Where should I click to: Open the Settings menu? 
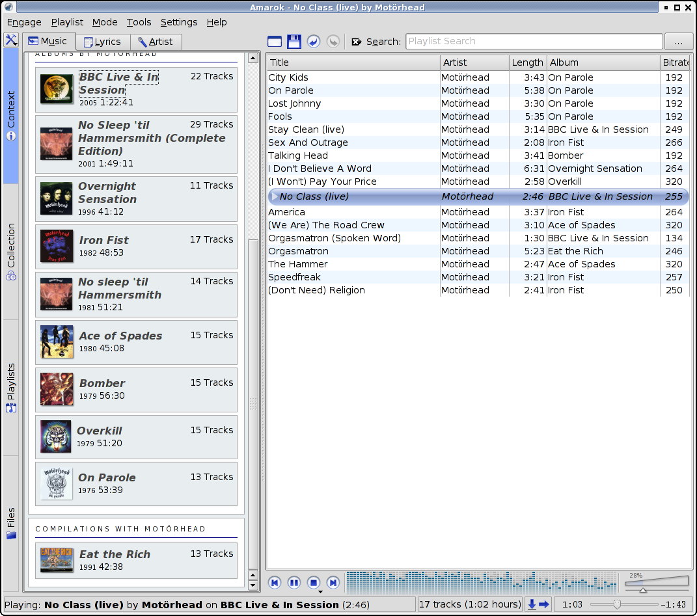click(179, 22)
